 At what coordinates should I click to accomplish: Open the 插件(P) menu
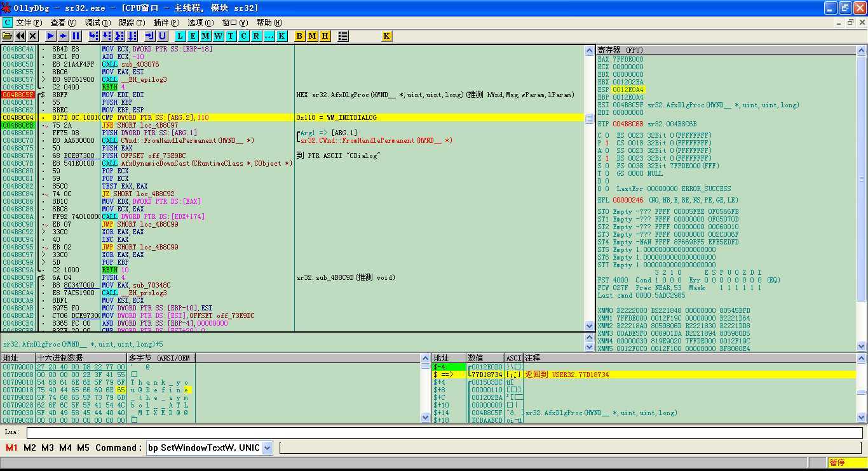tap(166, 23)
